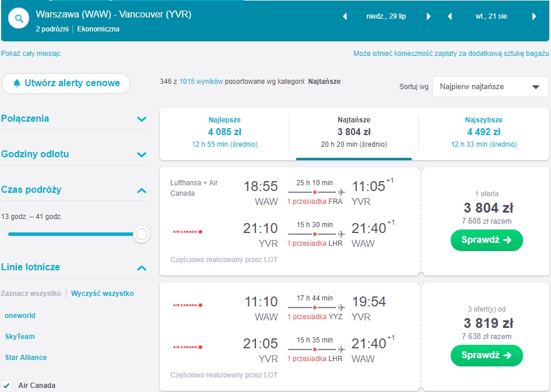Open the Najpierw najtańsze sort dropdown
The image size is (551, 392).
490,87
